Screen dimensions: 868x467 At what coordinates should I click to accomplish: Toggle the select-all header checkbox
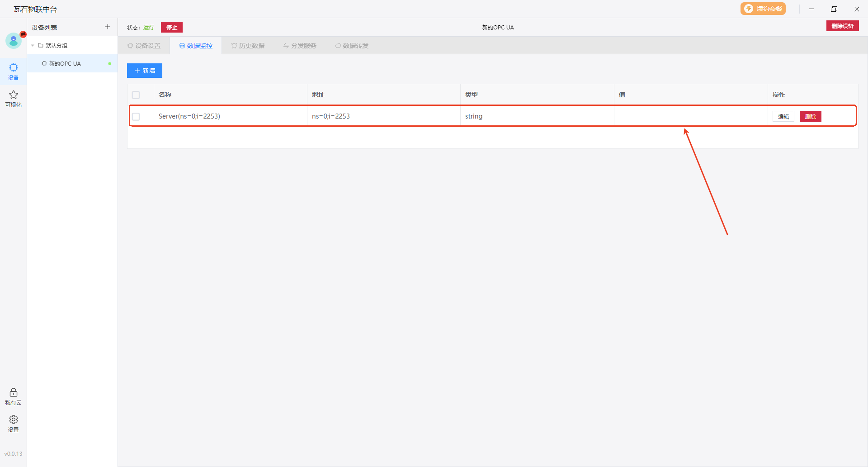pos(136,95)
